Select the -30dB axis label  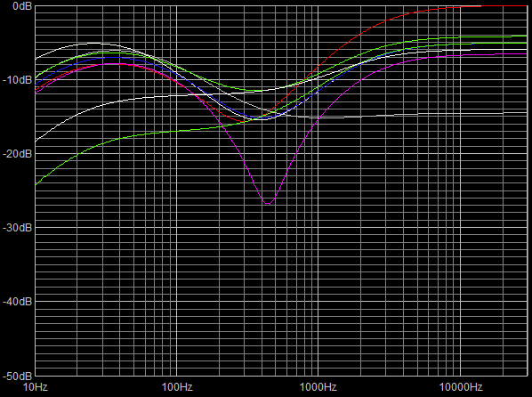coord(17,228)
